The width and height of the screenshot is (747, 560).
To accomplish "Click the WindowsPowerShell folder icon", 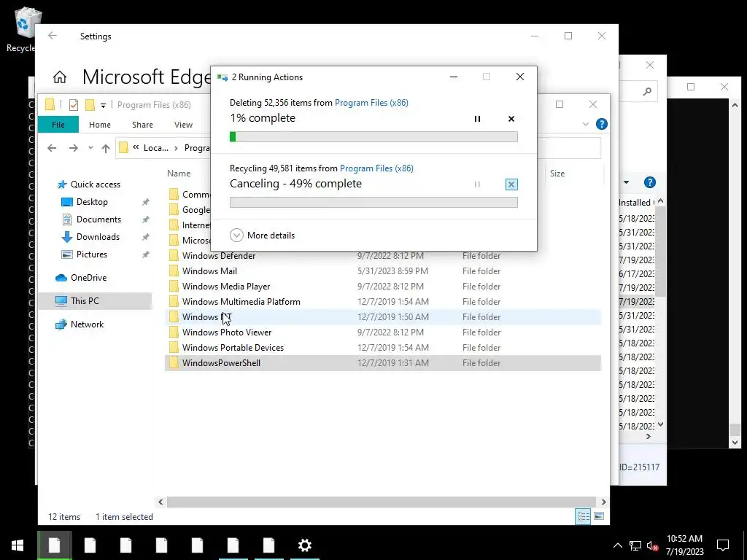I will (174, 363).
